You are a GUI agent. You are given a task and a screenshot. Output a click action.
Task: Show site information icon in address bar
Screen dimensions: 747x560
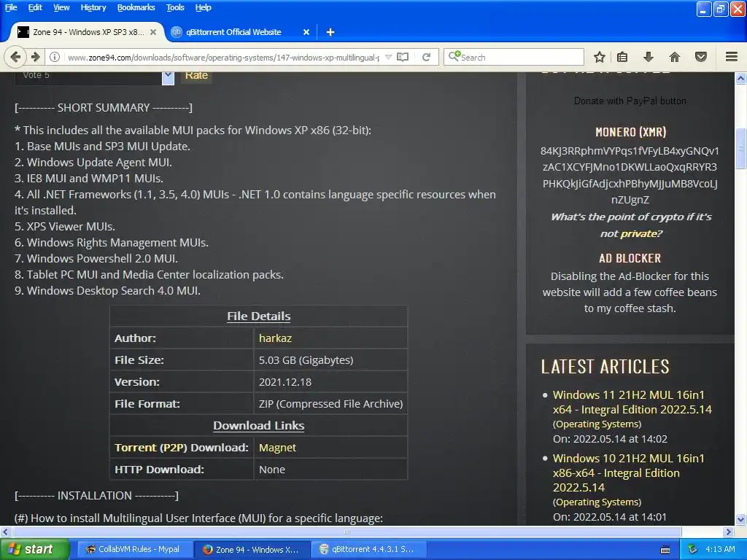(x=55, y=57)
